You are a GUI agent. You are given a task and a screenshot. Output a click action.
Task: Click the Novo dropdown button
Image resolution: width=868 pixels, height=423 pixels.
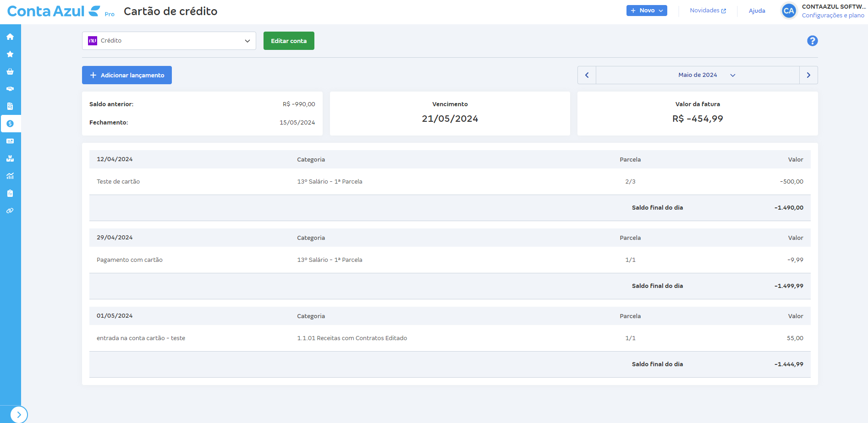tap(647, 11)
